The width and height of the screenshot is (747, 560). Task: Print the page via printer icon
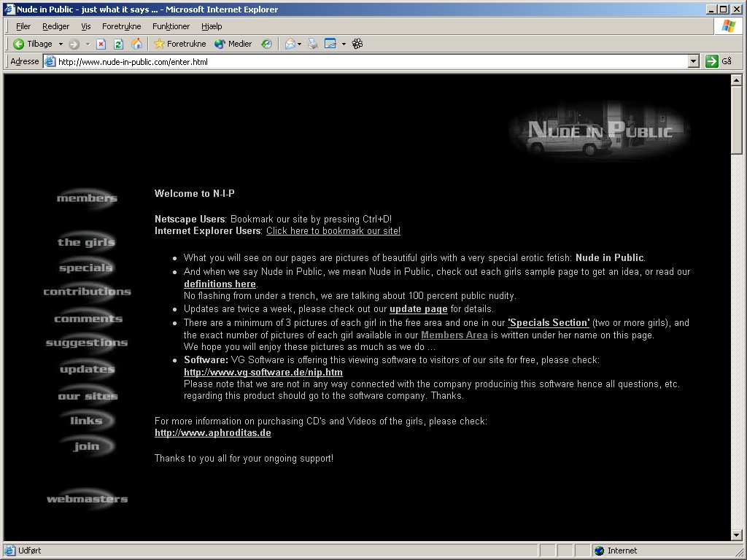pos(312,44)
